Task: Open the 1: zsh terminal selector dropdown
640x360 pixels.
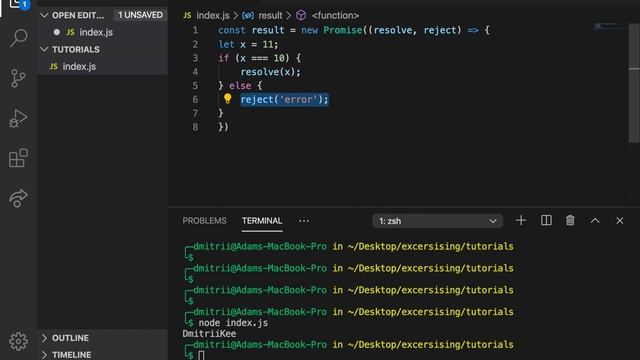Action: coord(437,221)
